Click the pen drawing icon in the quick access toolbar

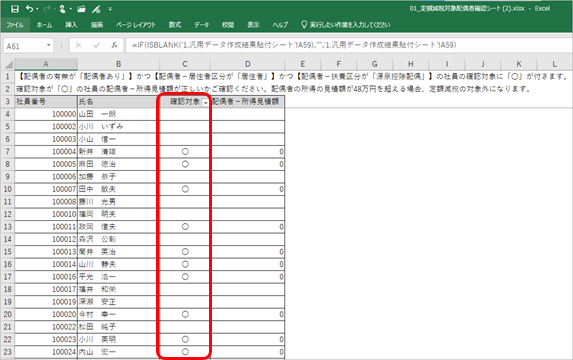pyautogui.click(x=96, y=9)
